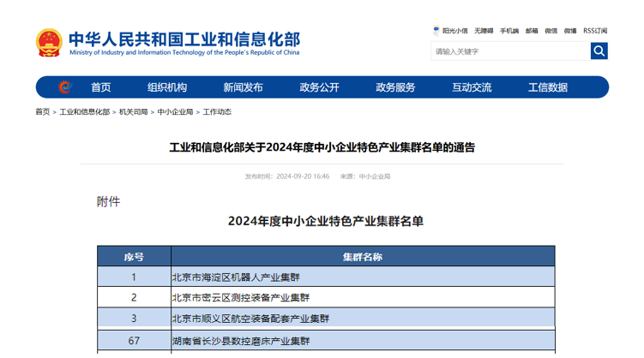
Task: Go to 互动交流 section
Action: 472,87
